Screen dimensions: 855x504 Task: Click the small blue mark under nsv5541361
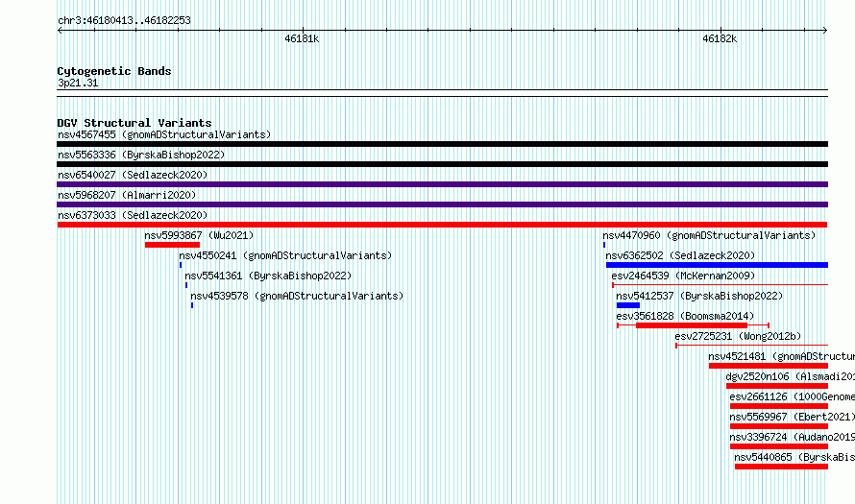[186, 285]
